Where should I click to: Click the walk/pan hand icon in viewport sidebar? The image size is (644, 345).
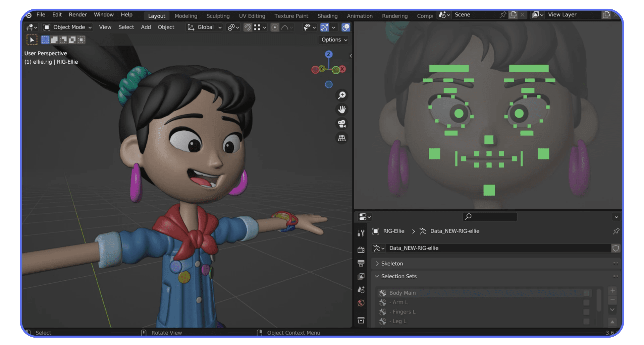pyautogui.click(x=342, y=110)
